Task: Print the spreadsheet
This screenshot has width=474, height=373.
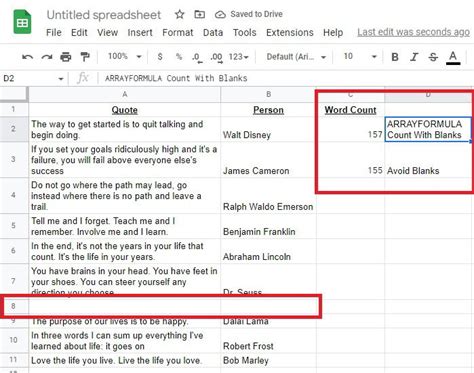Action: tap(66, 57)
